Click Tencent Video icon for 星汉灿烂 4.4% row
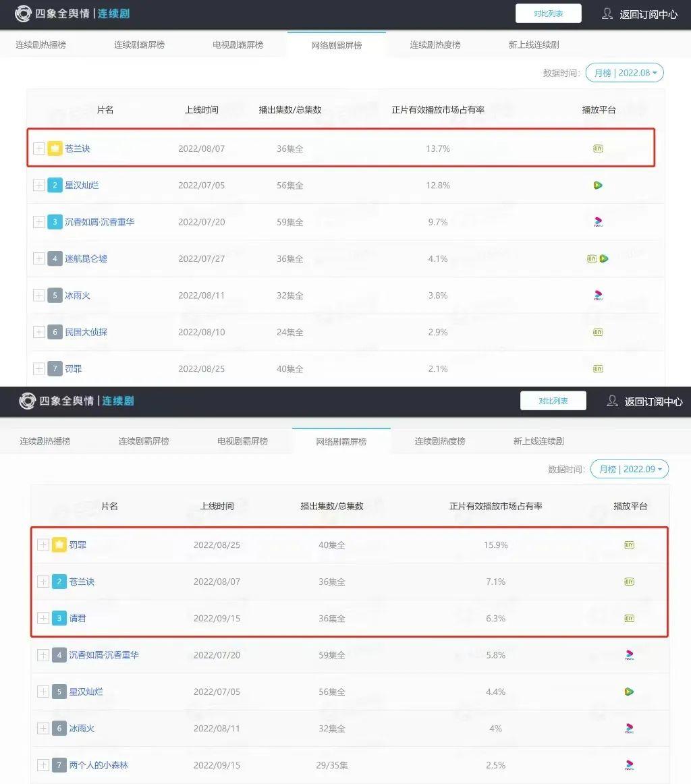 pyautogui.click(x=630, y=692)
